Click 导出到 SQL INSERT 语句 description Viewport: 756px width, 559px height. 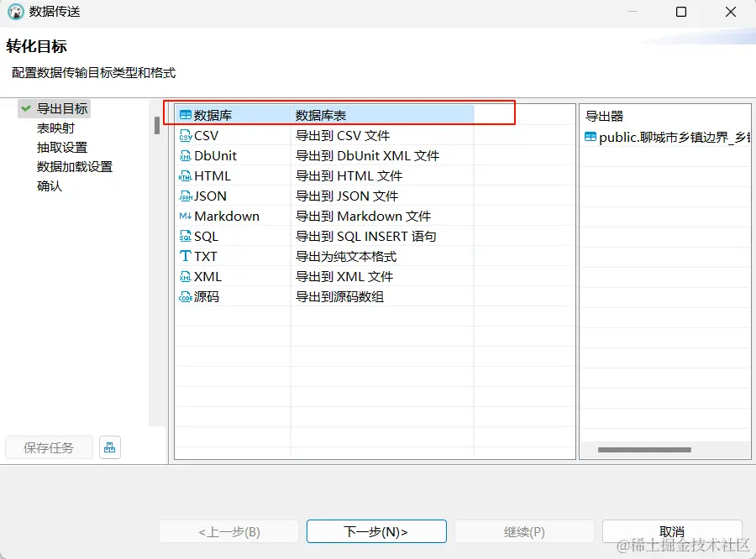[366, 237]
